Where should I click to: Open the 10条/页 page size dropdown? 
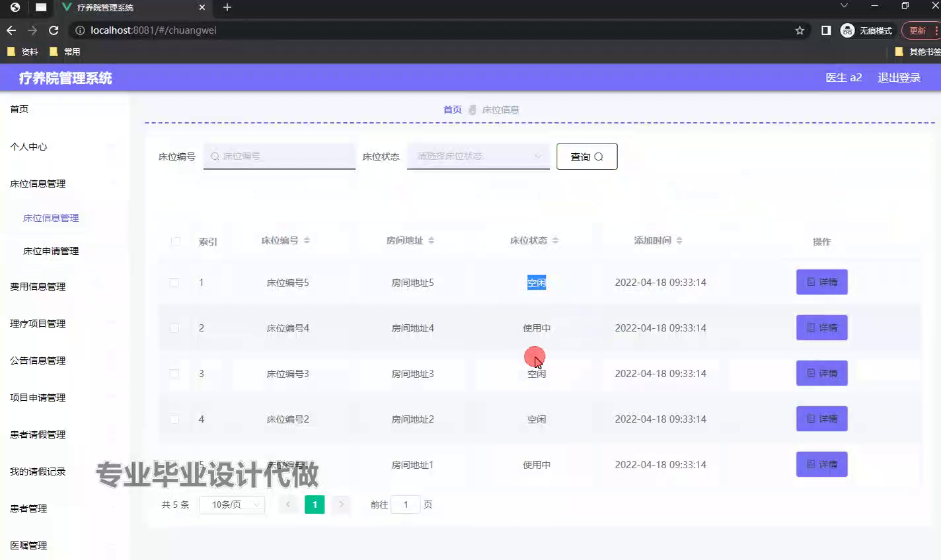coord(232,505)
